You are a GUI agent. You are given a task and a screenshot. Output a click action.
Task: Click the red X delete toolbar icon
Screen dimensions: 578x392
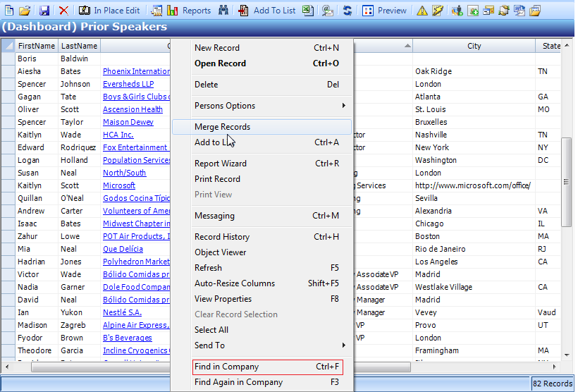[x=63, y=11]
